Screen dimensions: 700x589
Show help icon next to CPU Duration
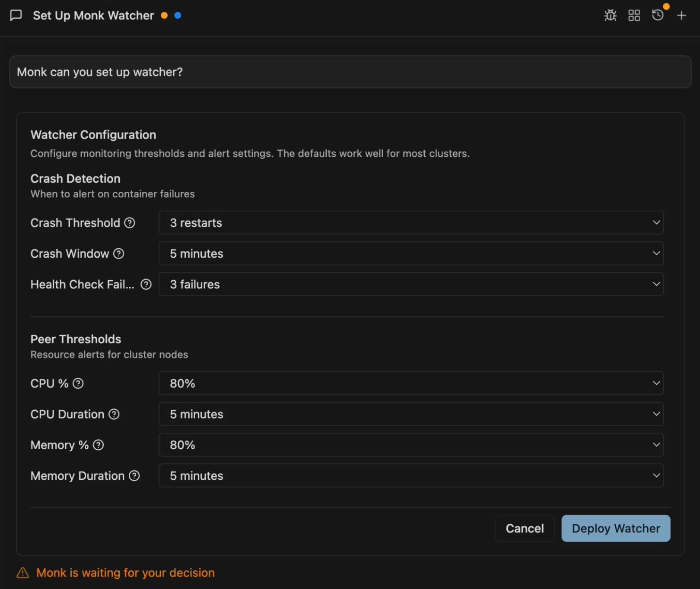click(114, 414)
